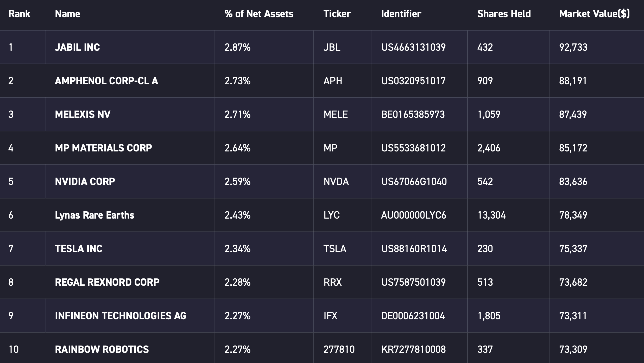
Task: Click the Ticker column header
Action: click(337, 14)
